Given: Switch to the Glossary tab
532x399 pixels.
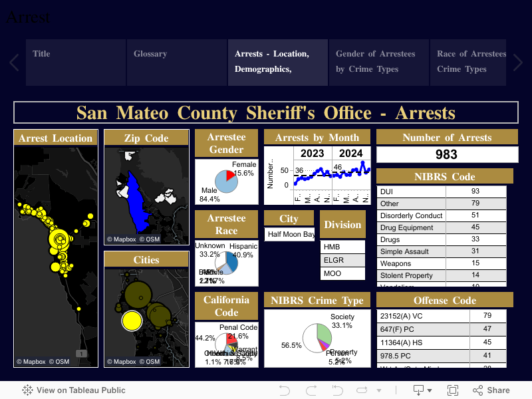Looking at the screenshot, I should pos(177,63).
